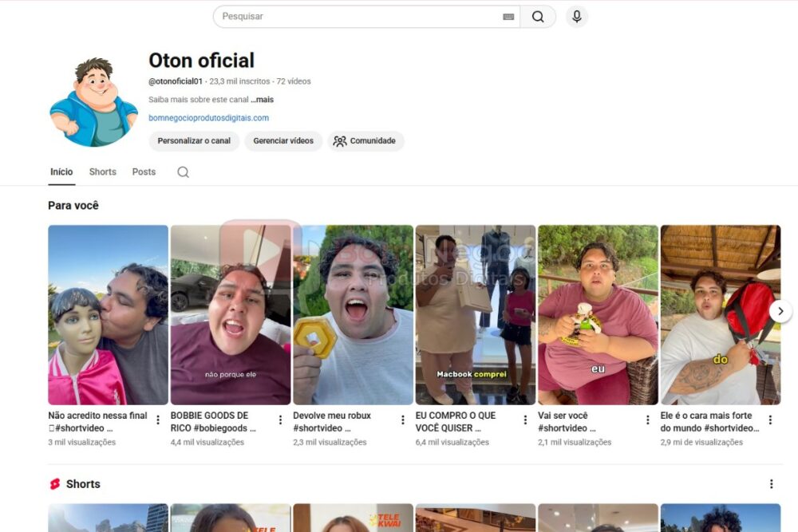Open options for 'BOBBIE GOODS DE RICO' video

click(279, 419)
